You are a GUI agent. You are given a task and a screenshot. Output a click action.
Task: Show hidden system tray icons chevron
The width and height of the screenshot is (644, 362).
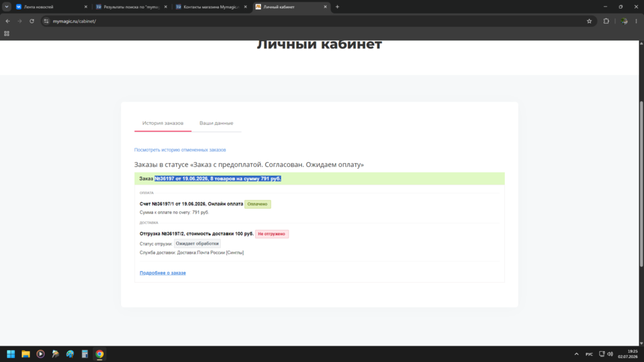pos(576,354)
